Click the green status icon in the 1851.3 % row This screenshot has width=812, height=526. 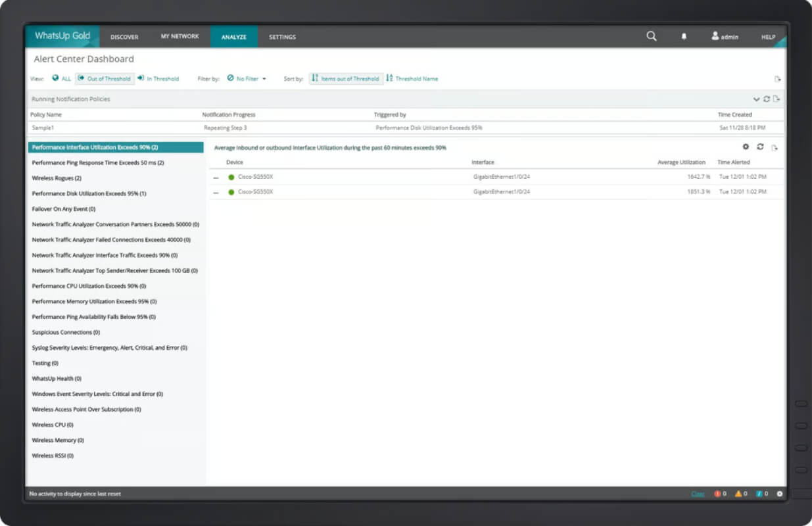pyautogui.click(x=231, y=192)
